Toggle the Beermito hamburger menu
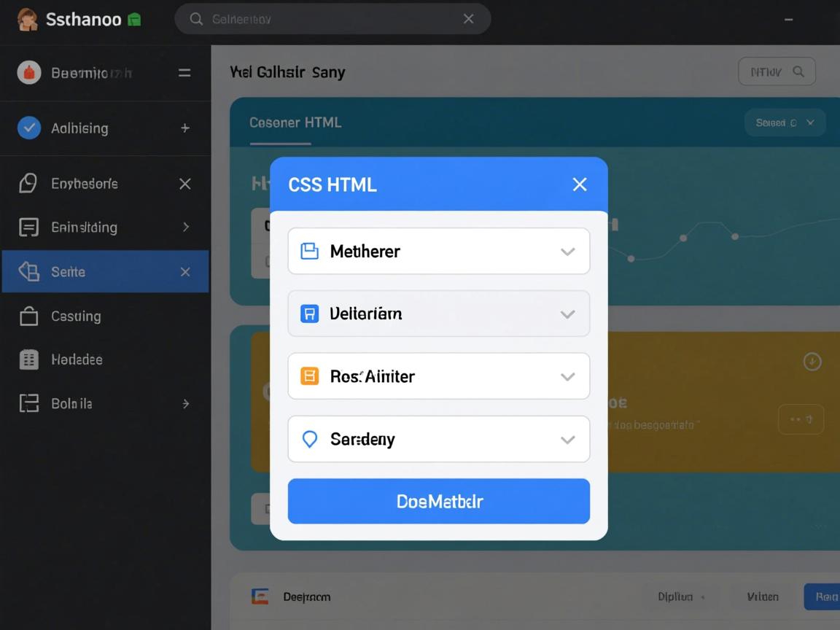 click(x=184, y=73)
